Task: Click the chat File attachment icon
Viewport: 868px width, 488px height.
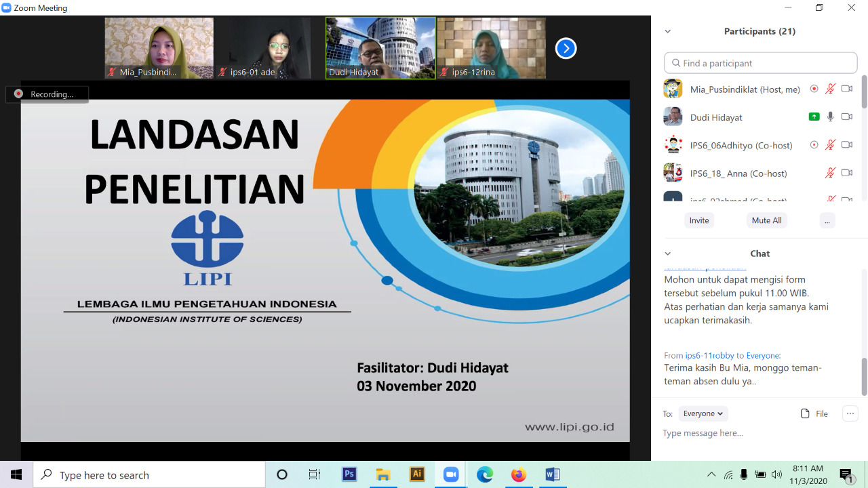Action: (x=805, y=413)
